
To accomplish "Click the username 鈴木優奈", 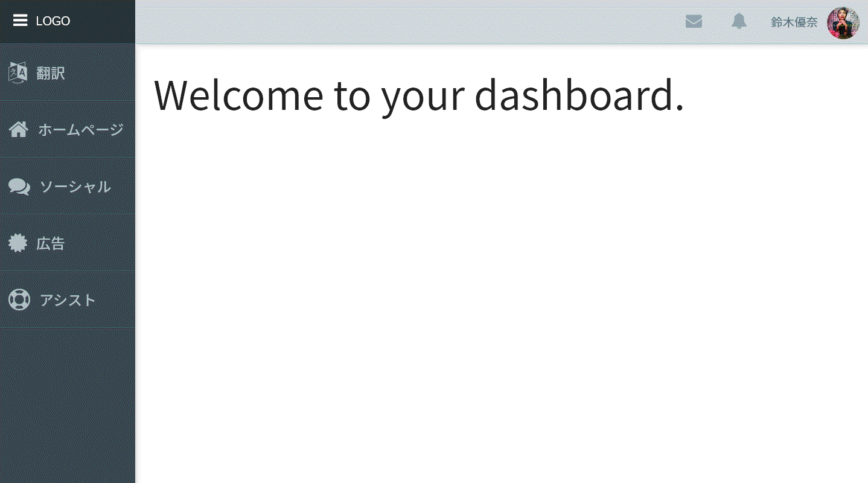I will point(794,22).
